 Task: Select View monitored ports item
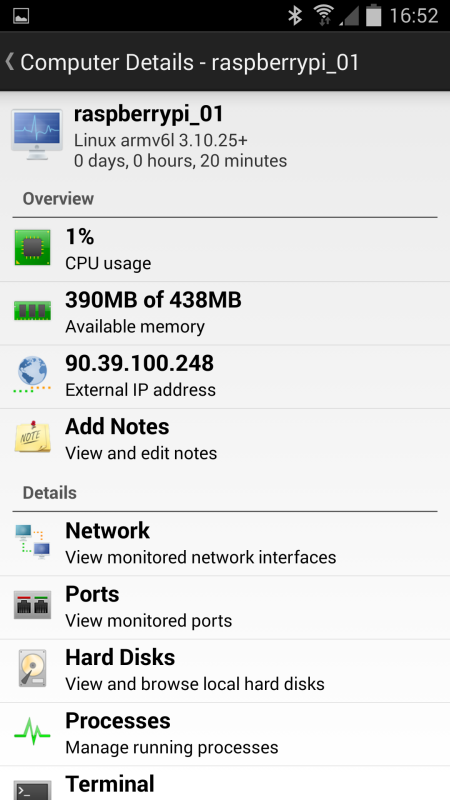tap(225, 608)
